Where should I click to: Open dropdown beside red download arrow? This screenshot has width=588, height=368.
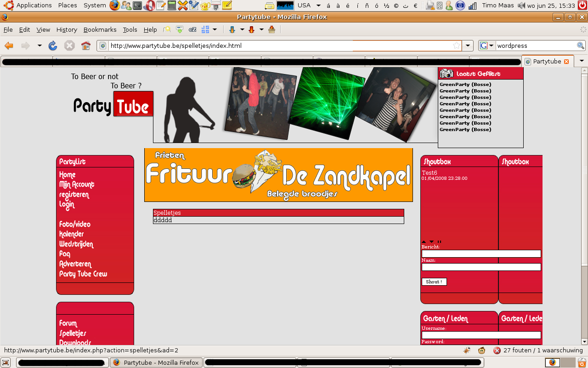point(261,30)
